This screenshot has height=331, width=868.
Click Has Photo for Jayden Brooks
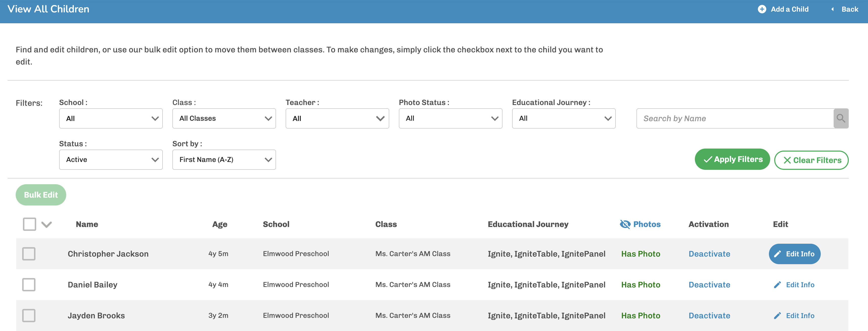tap(641, 316)
